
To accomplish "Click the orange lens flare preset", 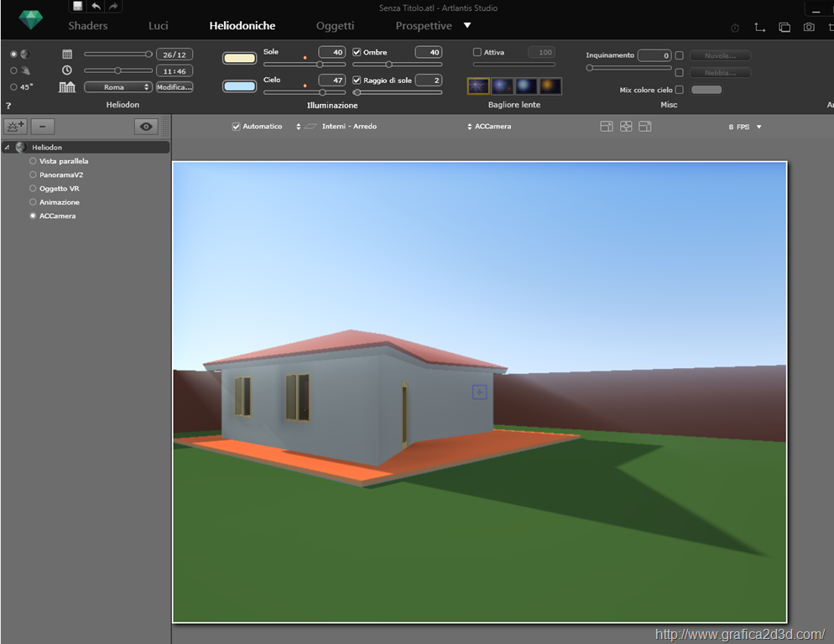I will (550, 86).
